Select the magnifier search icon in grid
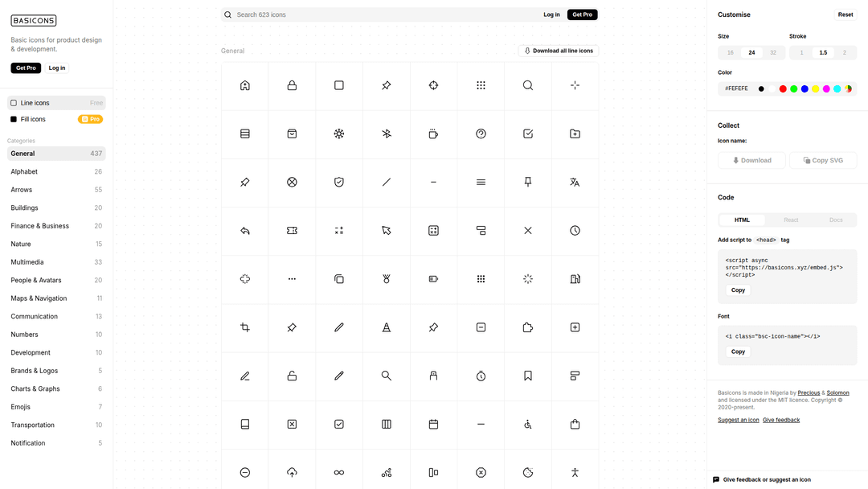868x489 pixels. 528,85
